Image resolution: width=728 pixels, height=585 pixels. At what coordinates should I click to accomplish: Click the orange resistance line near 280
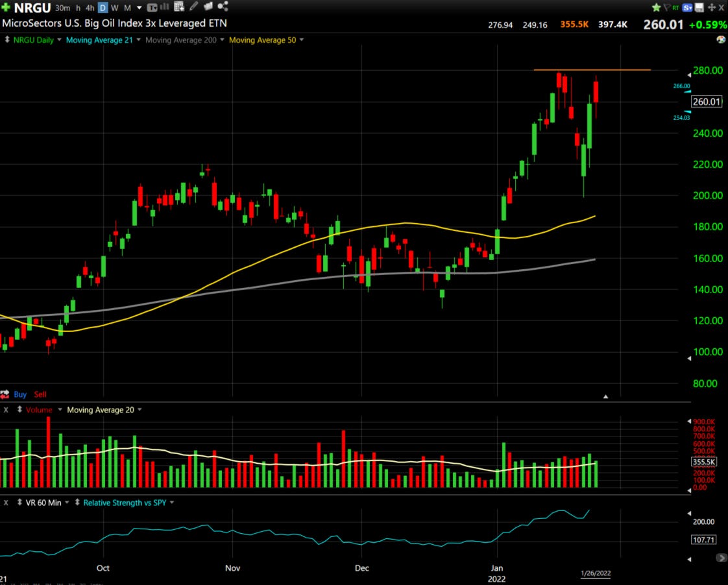[592, 69]
